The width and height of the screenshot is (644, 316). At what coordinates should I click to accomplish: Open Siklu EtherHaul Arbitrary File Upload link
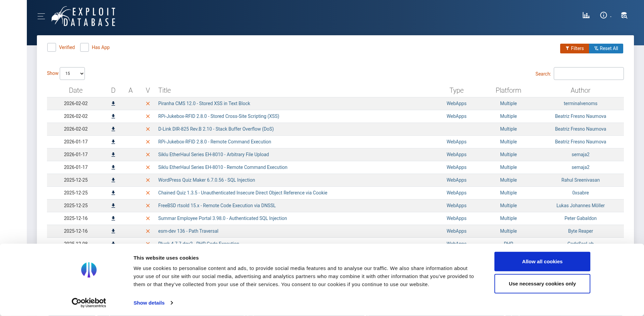(x=213, y=155)
